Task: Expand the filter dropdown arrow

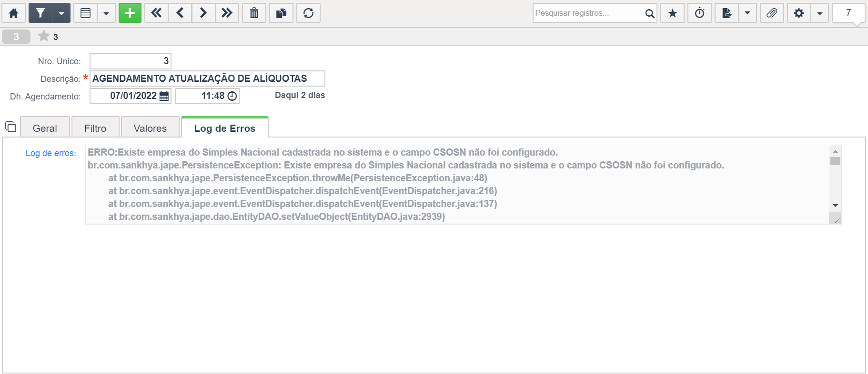Action: (x=61, y=13)
